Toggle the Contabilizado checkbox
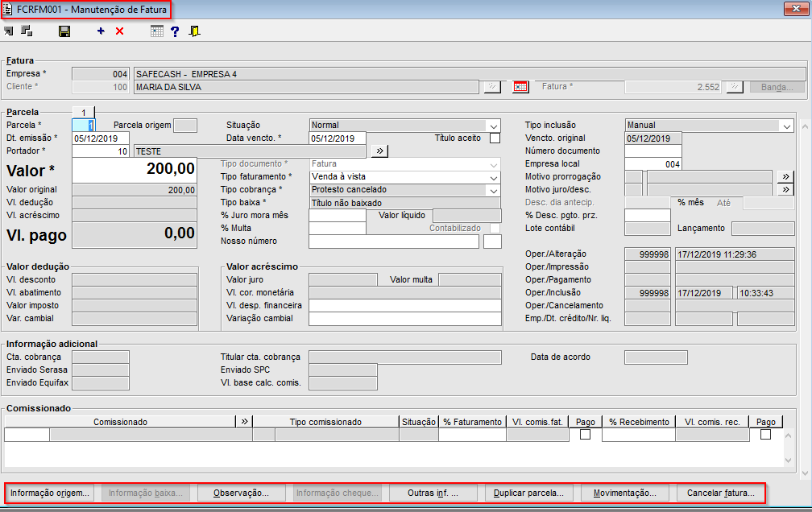Image resolution: width=812 pixels, height=512 pixels. click(x=495, y=229)
